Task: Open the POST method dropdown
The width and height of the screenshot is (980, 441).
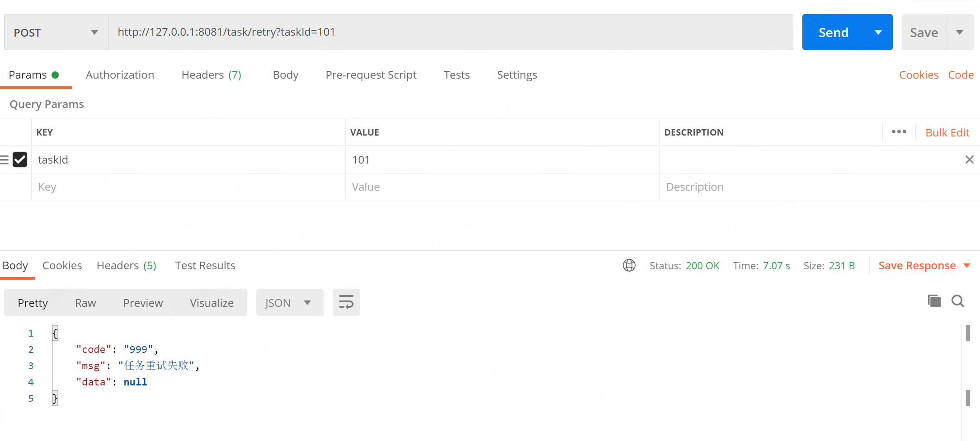Action: coord(57,32)
